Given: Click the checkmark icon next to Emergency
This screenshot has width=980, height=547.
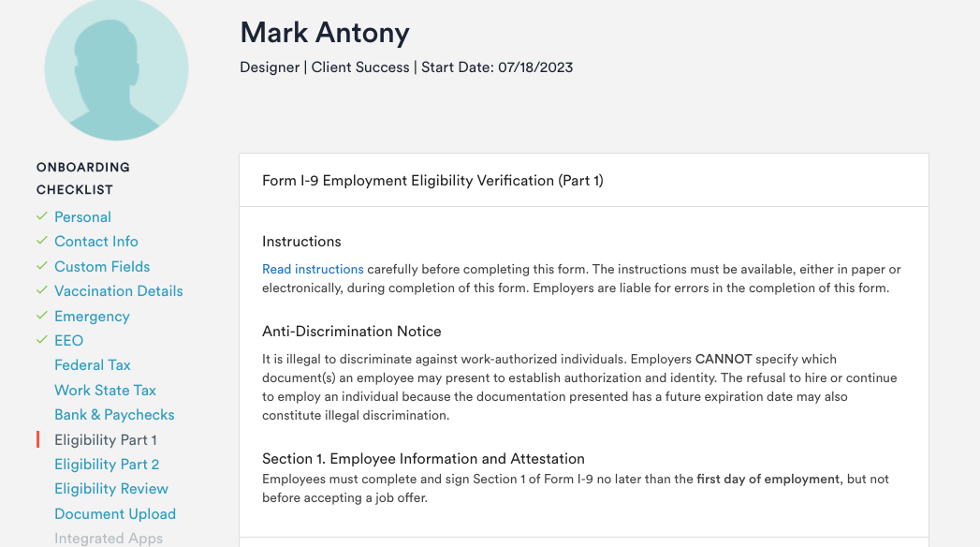Looking at the screenshot, I should [41, 316].
